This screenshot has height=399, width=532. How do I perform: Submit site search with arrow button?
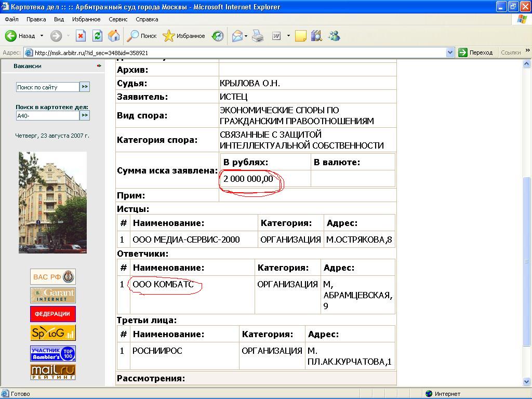tap(85, 87)
